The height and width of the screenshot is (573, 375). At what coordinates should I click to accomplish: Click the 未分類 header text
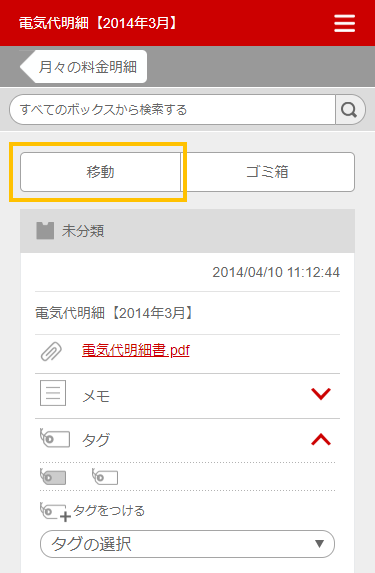coord(83,231)
